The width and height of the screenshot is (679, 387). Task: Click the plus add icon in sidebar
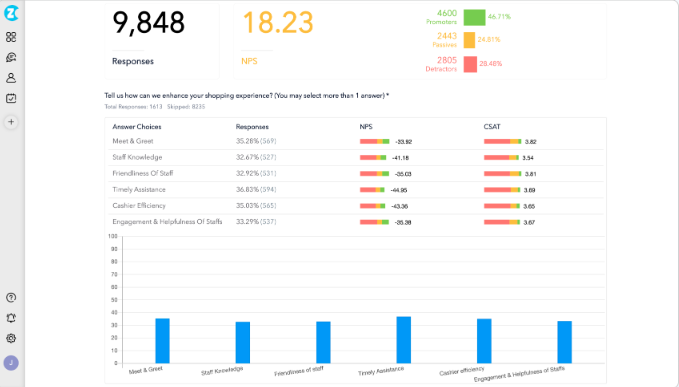pos(11,122)
